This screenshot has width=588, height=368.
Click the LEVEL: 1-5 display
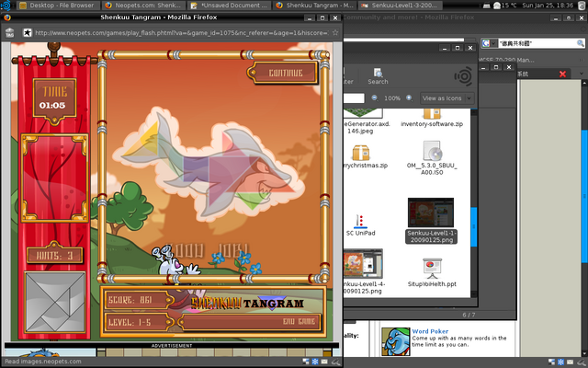pyautogui.click(x=137, y=322)
